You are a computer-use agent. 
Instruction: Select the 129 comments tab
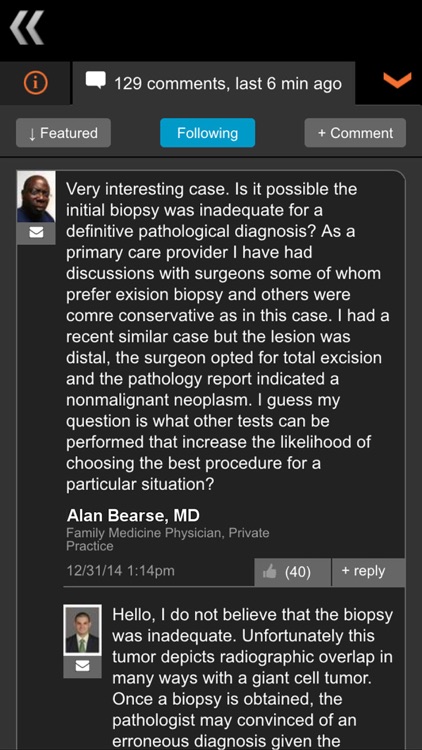[x=213, y=83]
